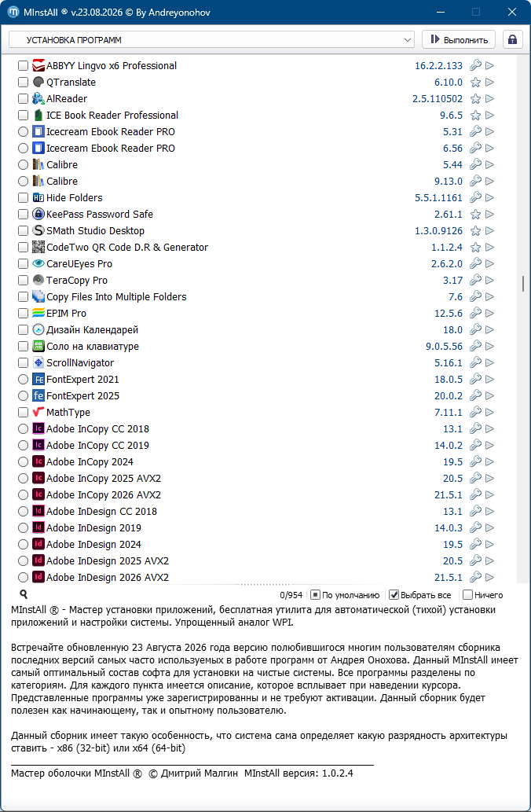Click the play arrow for TeraCopy Pro

coord(489,280)
